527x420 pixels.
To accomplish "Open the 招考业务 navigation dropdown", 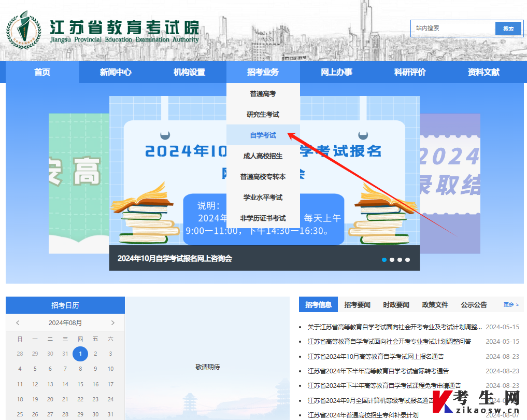I will click(263, 72).
